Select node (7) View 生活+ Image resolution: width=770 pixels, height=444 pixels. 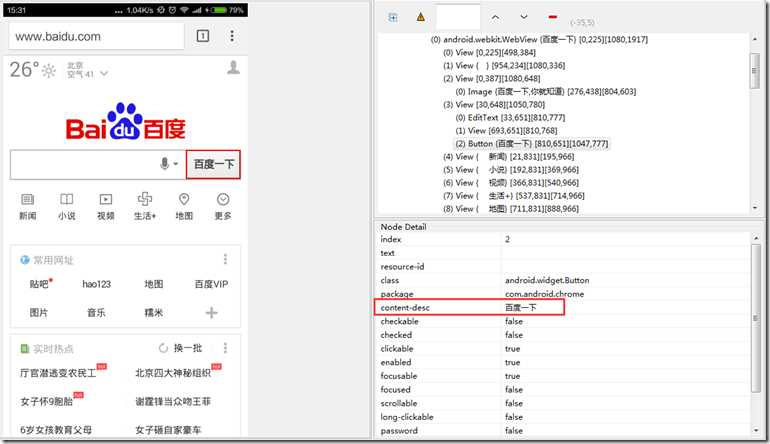pyautogui.click(x=514, y=195)
